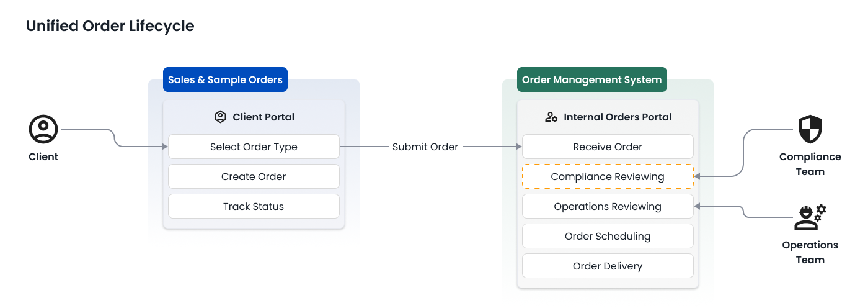This screenshot has width=868, height=308.
Task: Click the Client Portal heading text
Action: pyautogui.click(x=263, y=117)
